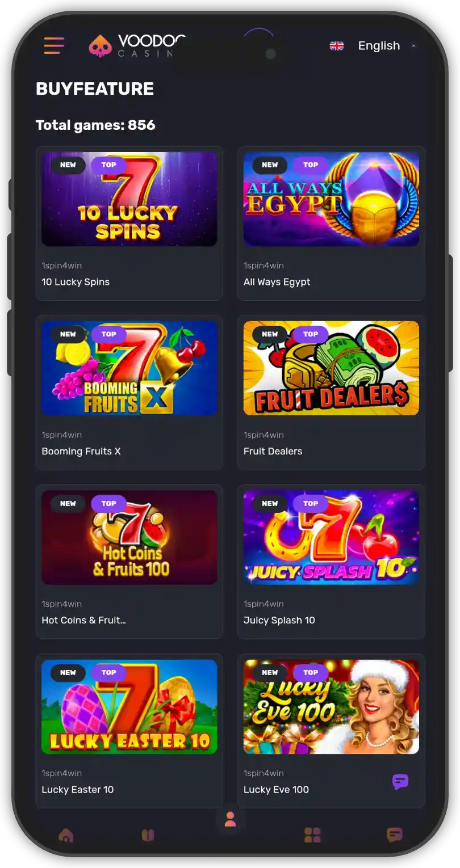
Task: Click the NEW badge on Fruit Dealers
Action: click(x=270, y=334)
